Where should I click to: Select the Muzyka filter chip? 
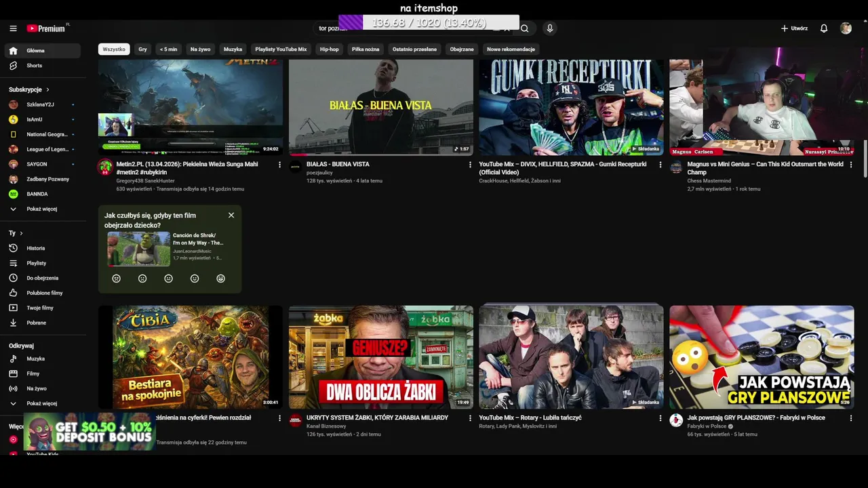(x=233, y=49)
